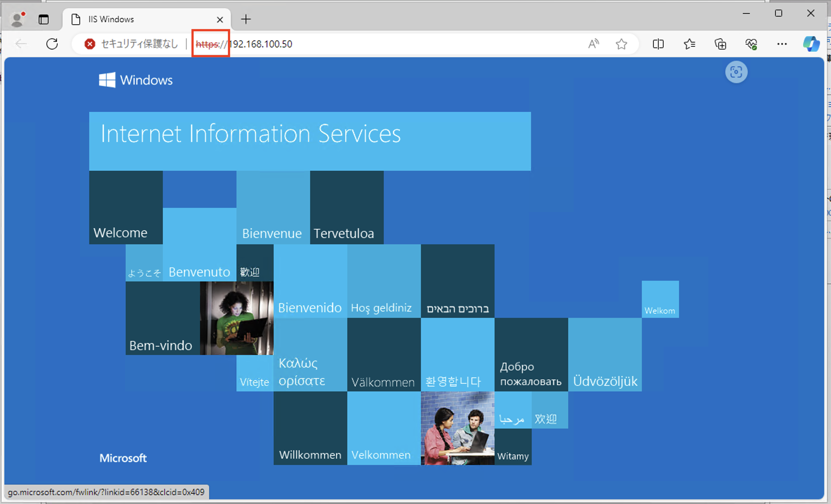This screenshot has height=504, width=831.
Task: Click the Willkommen tile
Action: 310,428
